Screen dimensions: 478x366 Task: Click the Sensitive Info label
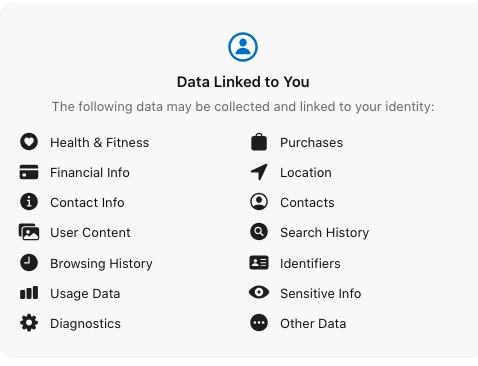pyautogui.click(x=321, y=294)
